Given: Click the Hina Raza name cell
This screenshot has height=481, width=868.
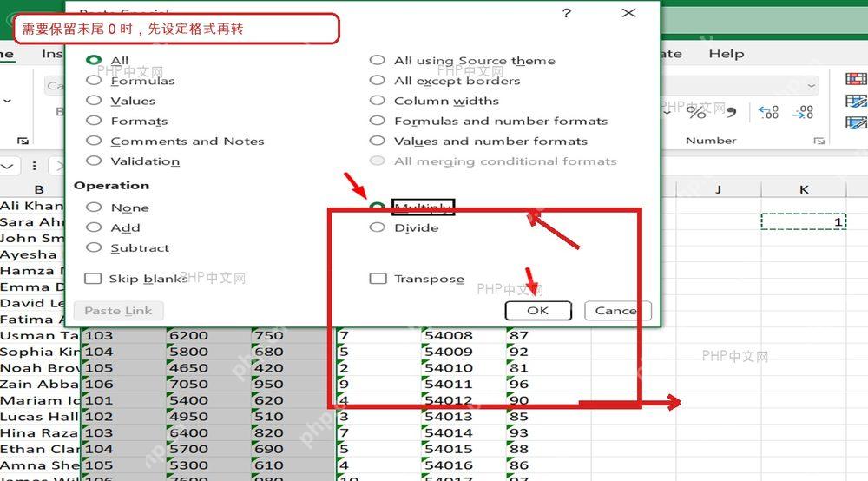Looking at the screenshot, I should [40, 432].
